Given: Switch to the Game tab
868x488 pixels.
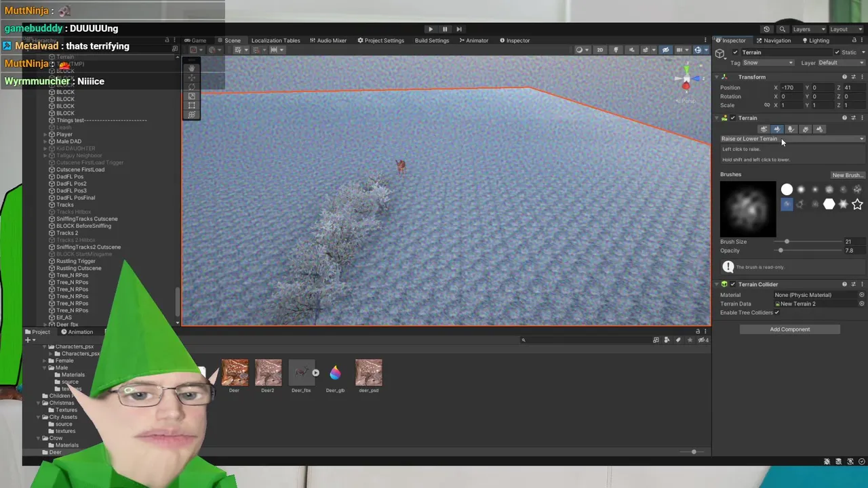Looking at the screenshot, I should coord(195,41).
